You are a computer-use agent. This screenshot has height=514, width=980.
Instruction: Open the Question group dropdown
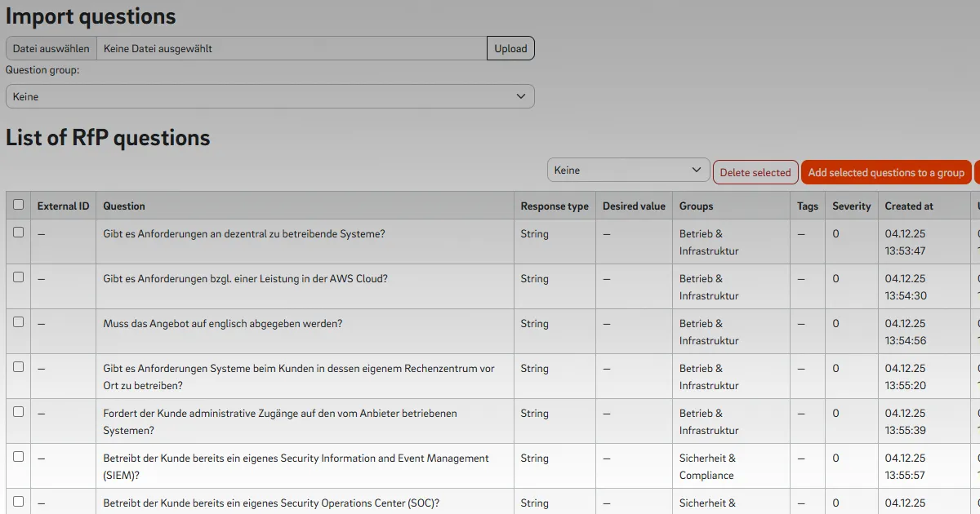click(x=269, y=96)
